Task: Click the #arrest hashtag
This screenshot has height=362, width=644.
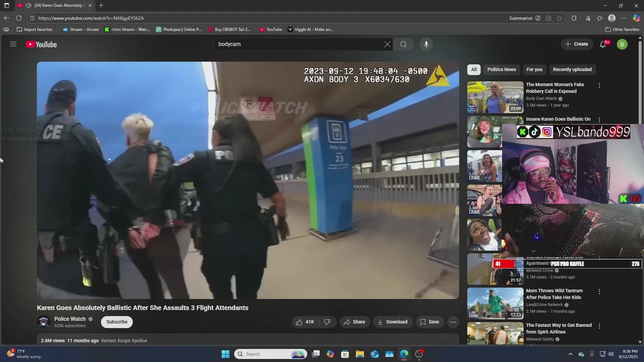Action: (108, 340)
